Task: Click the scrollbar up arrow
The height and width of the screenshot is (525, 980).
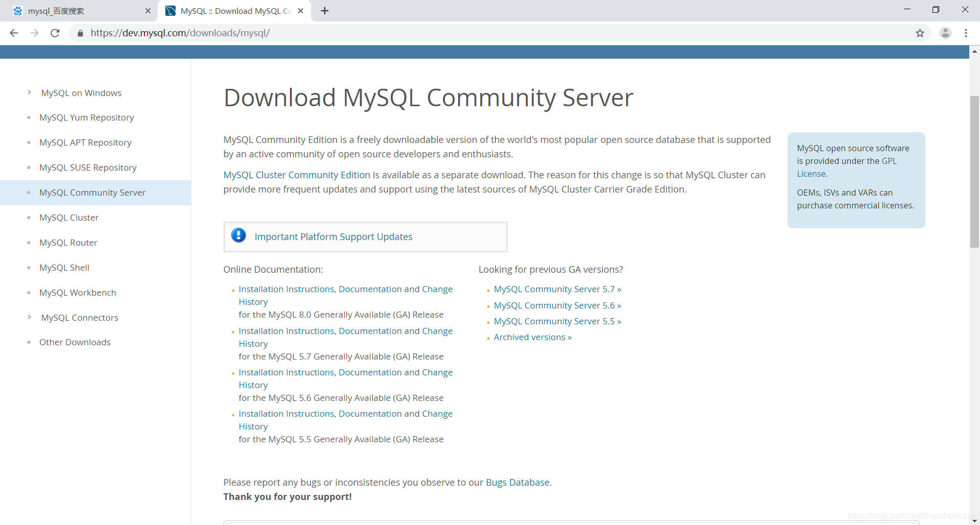Action: point(974,52)
